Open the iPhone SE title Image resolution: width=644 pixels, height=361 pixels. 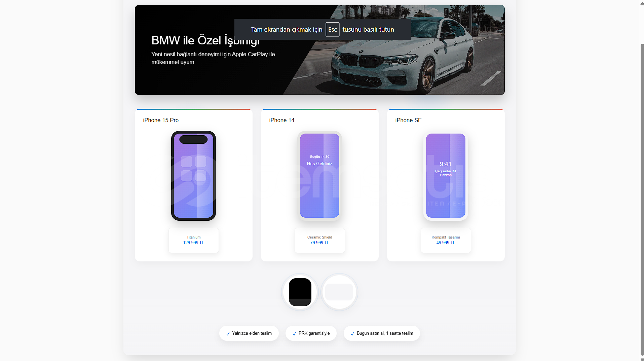coord(408,120)
